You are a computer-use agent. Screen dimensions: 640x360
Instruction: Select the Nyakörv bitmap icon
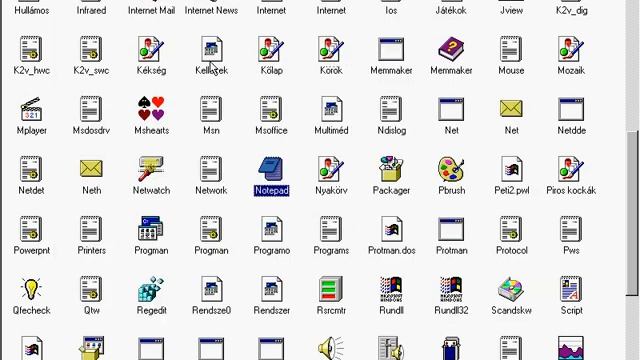click(331, 169)
